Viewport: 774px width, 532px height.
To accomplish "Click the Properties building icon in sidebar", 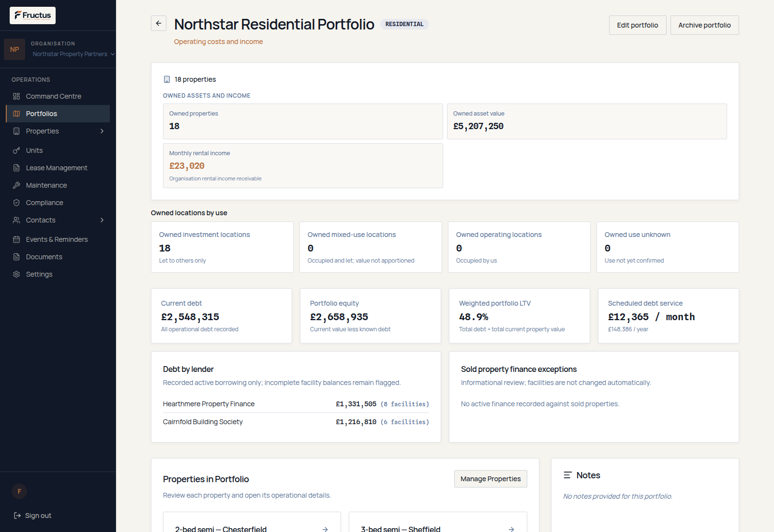I will (16, 131).
